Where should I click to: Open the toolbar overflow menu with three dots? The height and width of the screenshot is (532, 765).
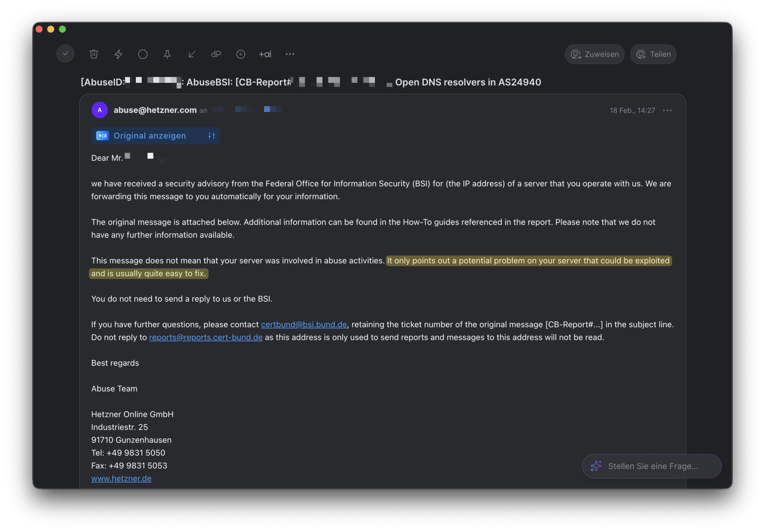(290, 54)
